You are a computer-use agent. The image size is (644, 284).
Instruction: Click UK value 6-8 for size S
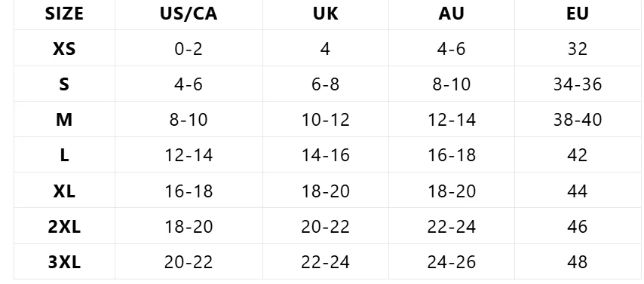point(325,84)
